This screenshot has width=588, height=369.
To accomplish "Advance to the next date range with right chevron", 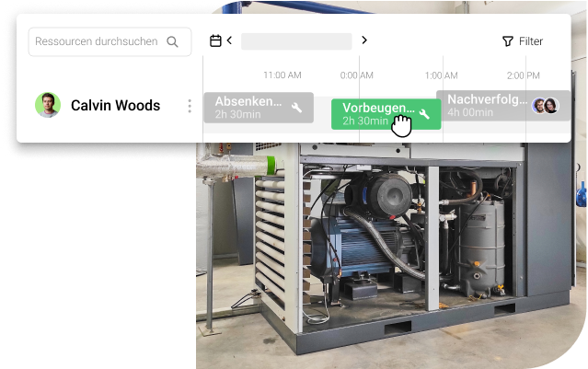I will pos(364,40).
